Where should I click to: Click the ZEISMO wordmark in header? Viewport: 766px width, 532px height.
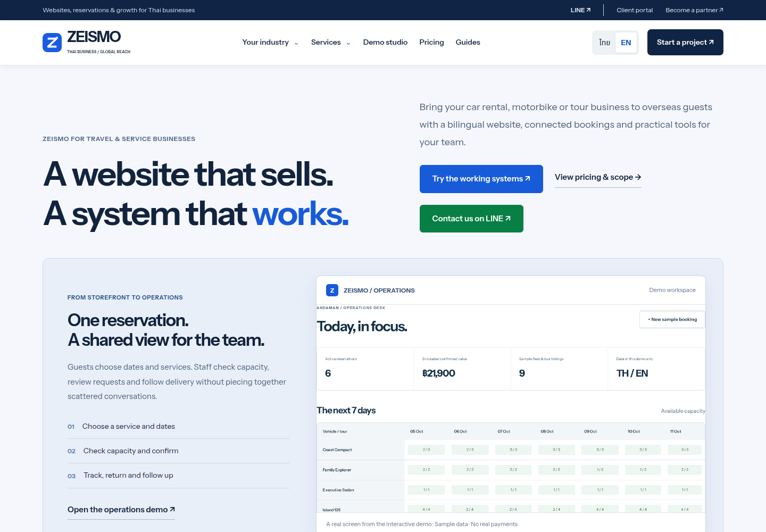(94, 37)
